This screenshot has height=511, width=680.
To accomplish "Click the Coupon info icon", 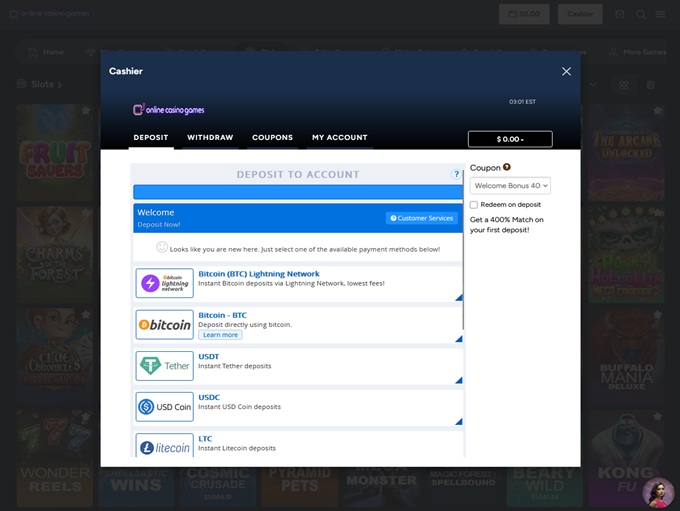I will (507, 167).
